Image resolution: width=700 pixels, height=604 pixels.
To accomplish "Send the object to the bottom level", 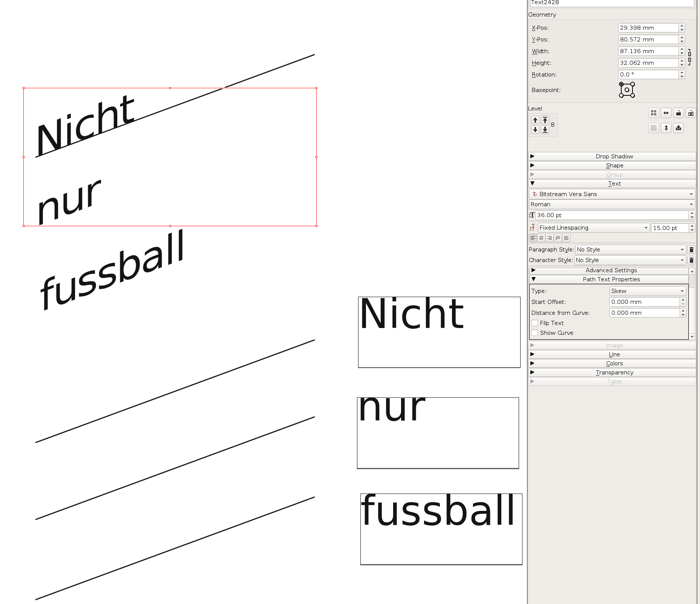I will click(x=545, y=130).
